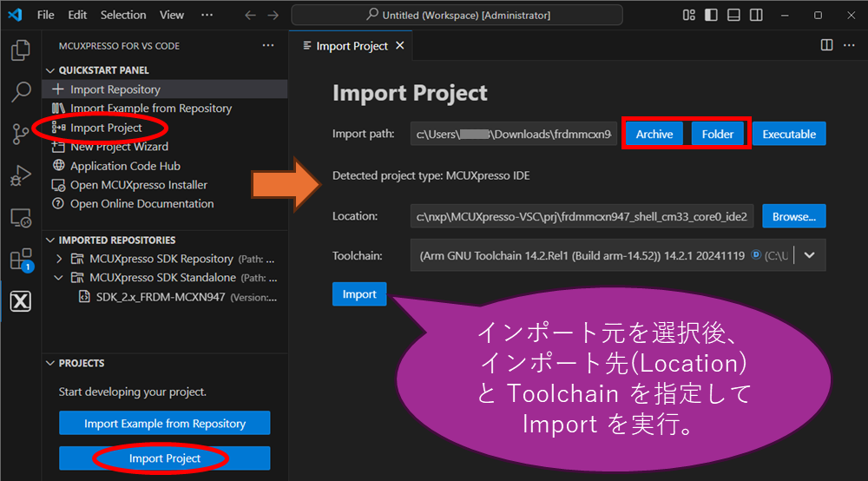This screenshot has height=481, width=868.
Task: Click the Location path input field
Action: (x=582, y=216)
